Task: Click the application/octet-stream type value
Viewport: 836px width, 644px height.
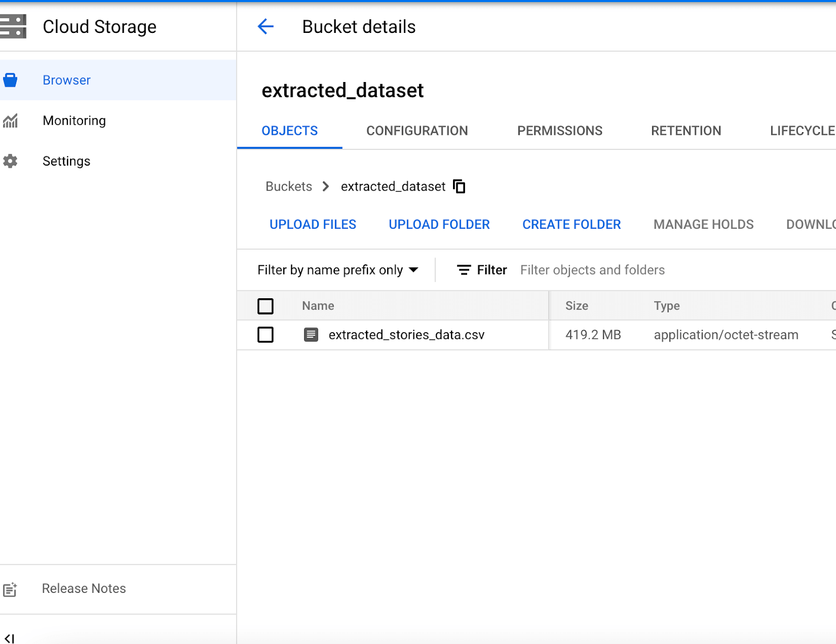Action: coord(726,335)
